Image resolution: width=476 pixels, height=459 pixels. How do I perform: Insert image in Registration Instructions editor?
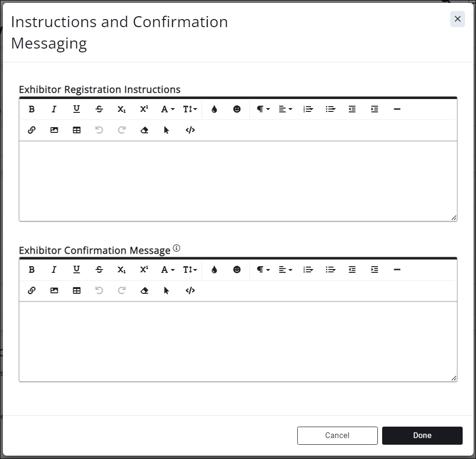pos(54,130)
